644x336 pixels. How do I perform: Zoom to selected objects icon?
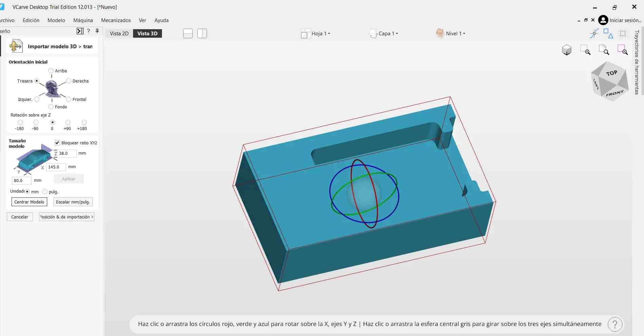623,50
